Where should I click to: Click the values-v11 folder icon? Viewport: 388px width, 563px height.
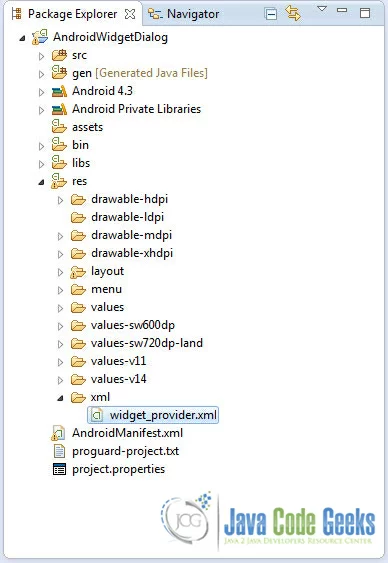[x=78, y=361]
